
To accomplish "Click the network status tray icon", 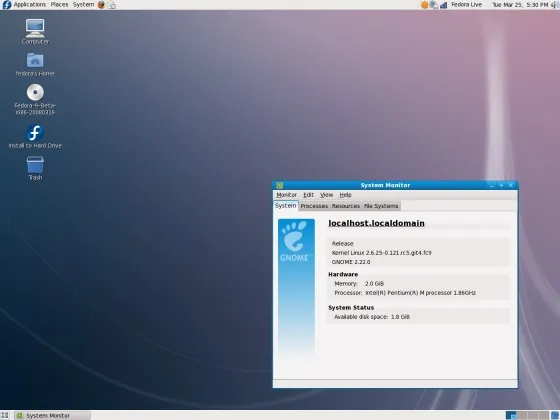I will pyautogui.click(x=444, y=5).
